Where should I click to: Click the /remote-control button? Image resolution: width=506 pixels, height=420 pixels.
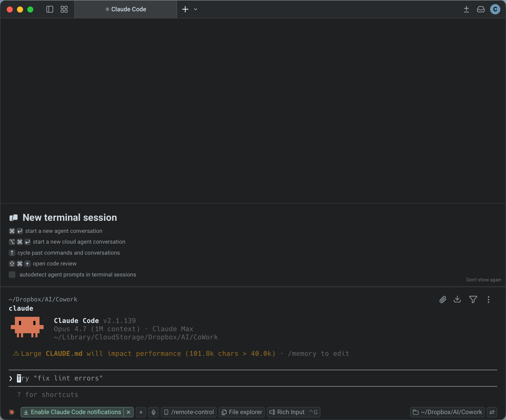189,412
